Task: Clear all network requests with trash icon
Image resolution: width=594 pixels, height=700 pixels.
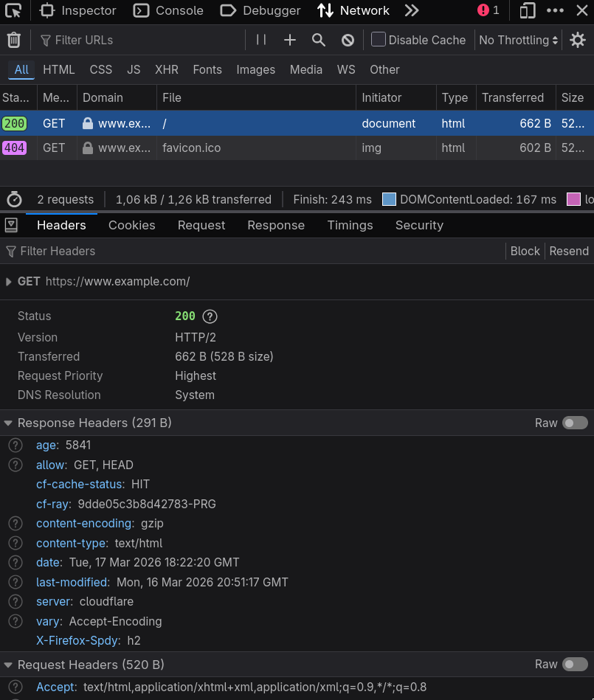Action: click(13, 40)
